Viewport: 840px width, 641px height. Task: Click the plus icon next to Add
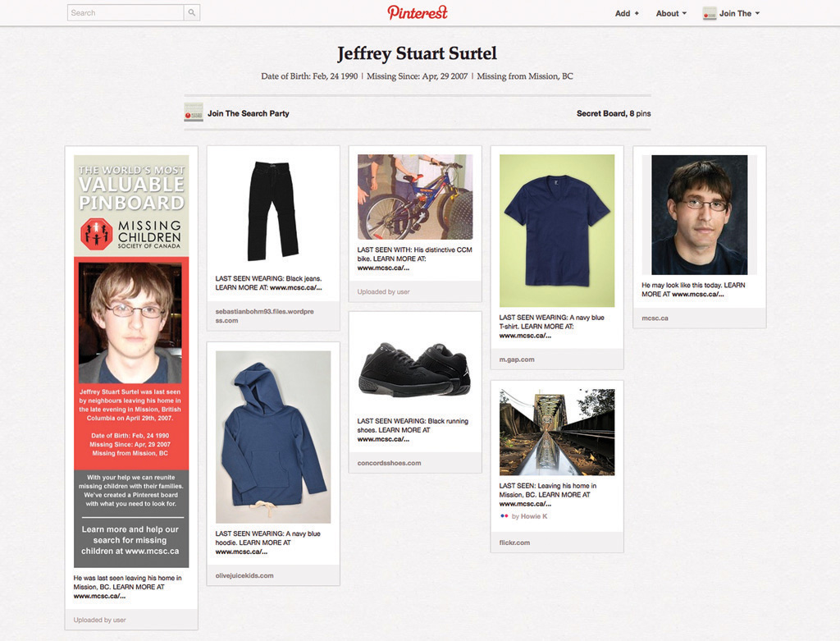637,13
